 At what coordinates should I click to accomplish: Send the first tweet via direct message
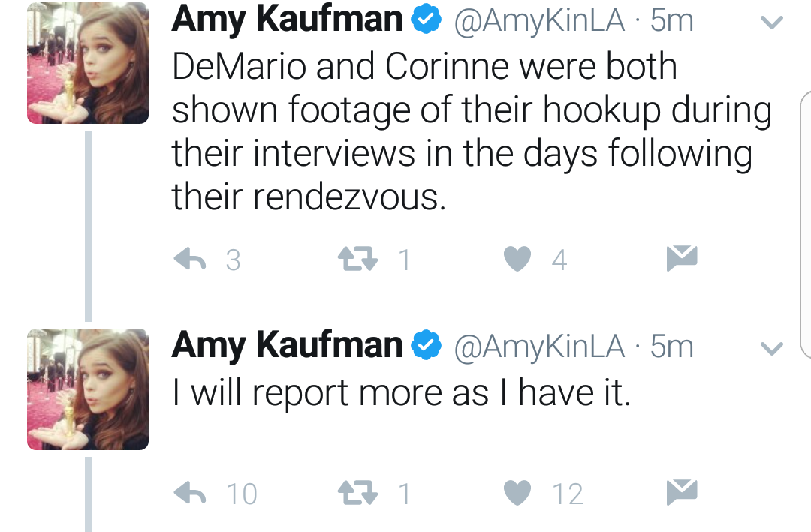coord(682,257)
